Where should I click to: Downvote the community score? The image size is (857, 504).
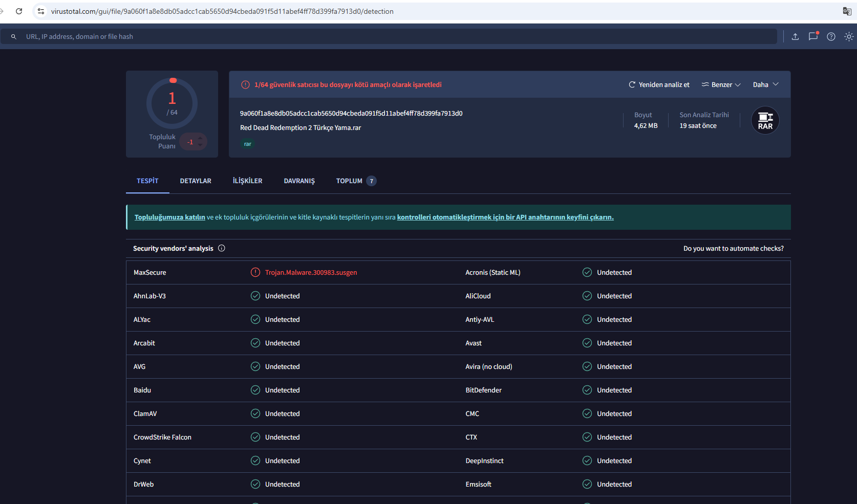click(200, 145)
